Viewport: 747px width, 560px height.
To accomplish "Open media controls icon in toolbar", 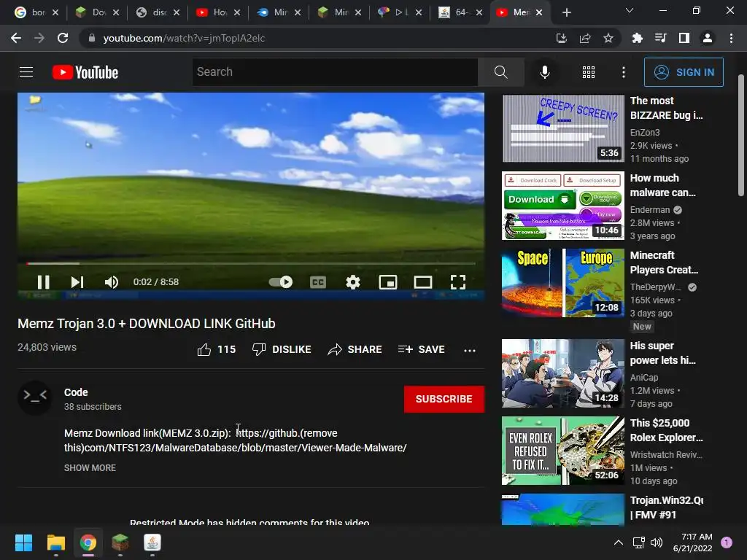I will [660, 38].
